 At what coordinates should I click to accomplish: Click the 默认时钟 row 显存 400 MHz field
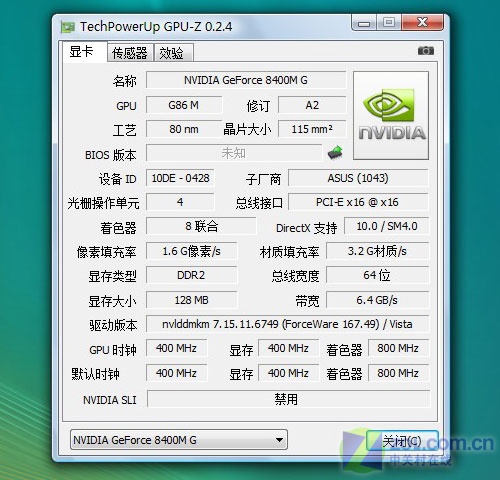(x=288, y=373)
